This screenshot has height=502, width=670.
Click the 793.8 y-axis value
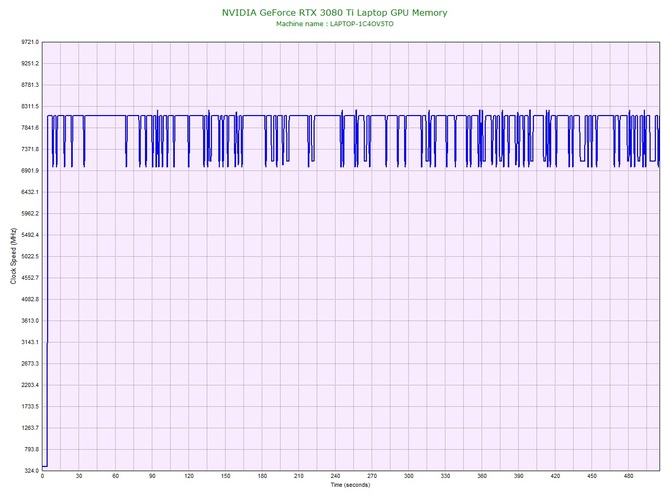coord(31,449)
